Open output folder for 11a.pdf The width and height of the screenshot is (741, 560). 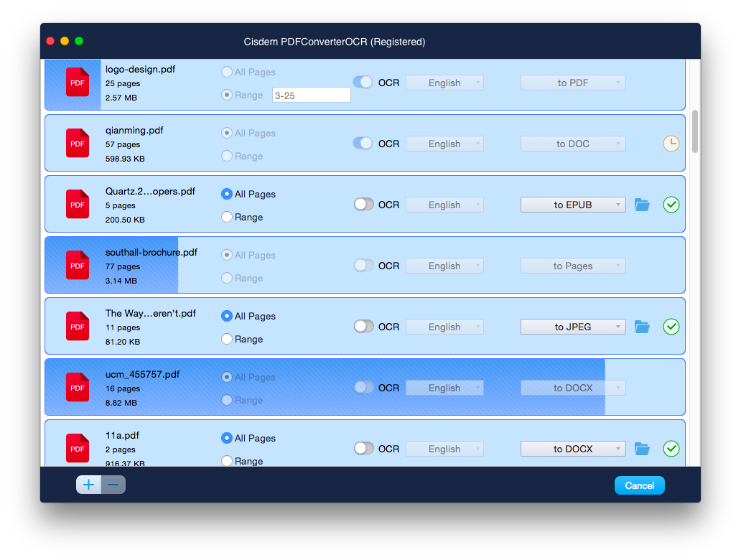click(642, 449)
